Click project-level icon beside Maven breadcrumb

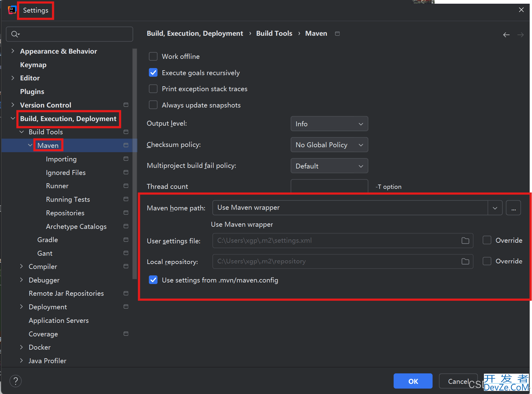[338, 34]
